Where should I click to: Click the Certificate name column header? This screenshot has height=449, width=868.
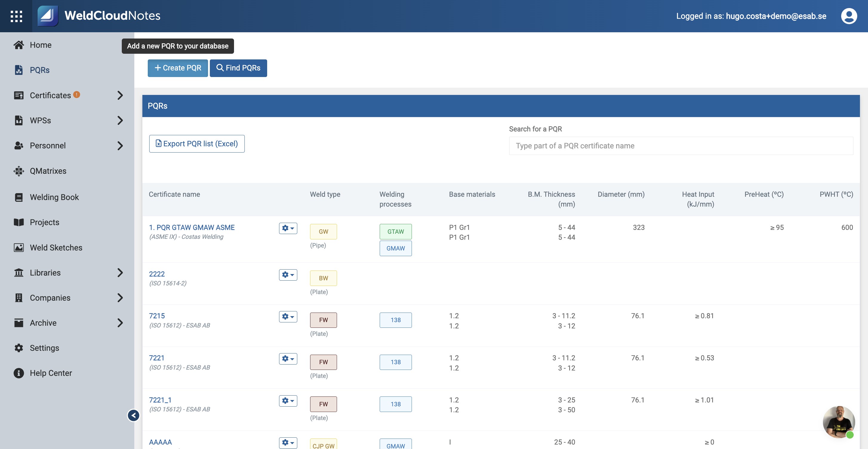tap(174, 195)
